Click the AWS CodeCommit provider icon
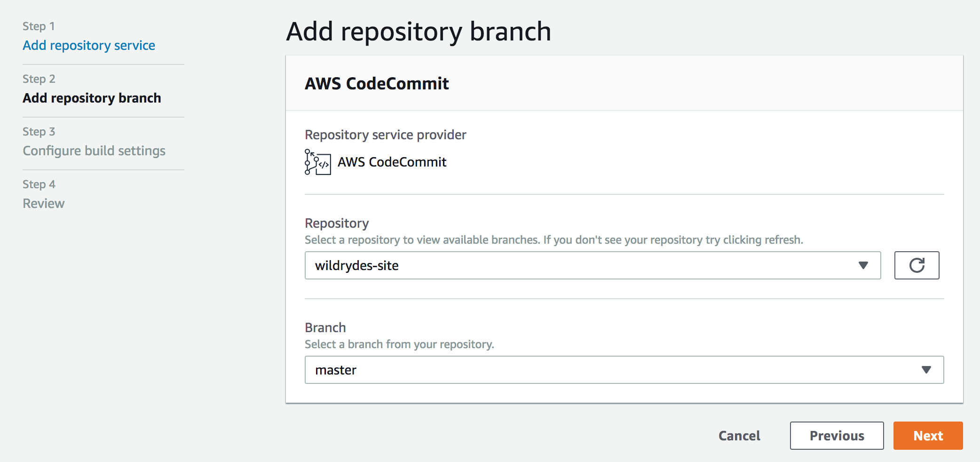The width and height of the screenshot is (980, 462). (317, 162)
